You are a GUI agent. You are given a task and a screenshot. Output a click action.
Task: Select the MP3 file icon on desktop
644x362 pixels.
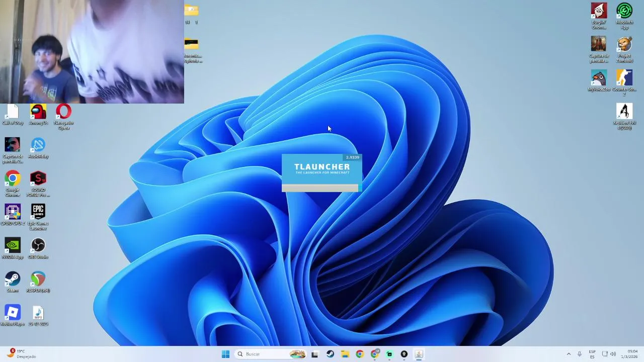(38, 316)
